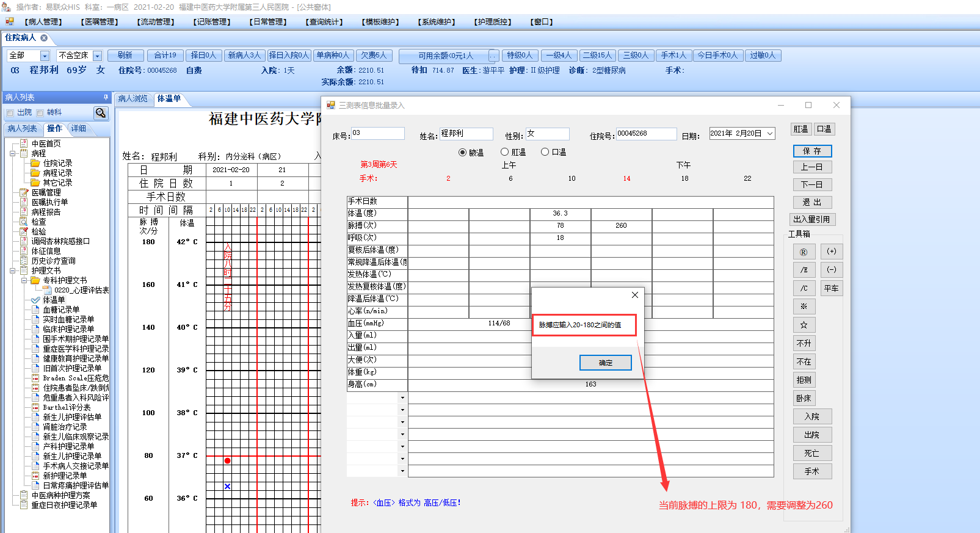Open the 【病人管理】 menu
Screen dimensions: 980x533
(x=43, y=22)
